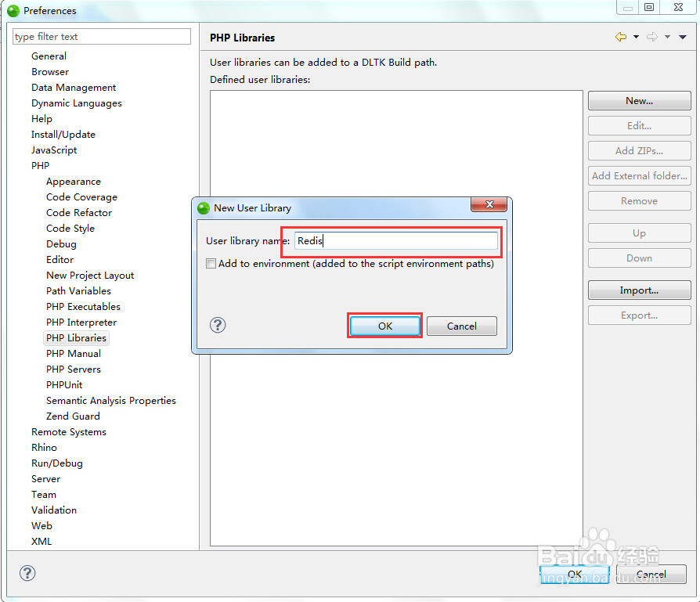This screenshot has width=700, height=602.
Task: Confirm the New User Library dialog with OK
Action: point(385,326)
